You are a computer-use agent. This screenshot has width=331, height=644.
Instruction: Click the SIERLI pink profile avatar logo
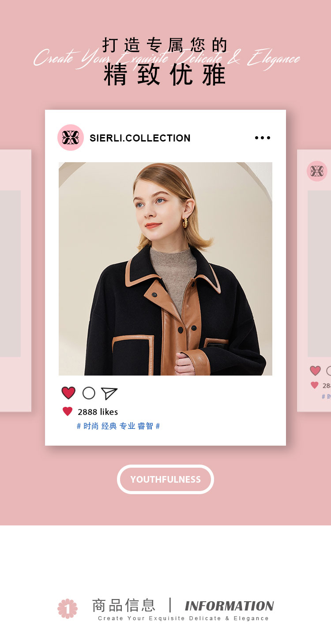pos(71,138)
